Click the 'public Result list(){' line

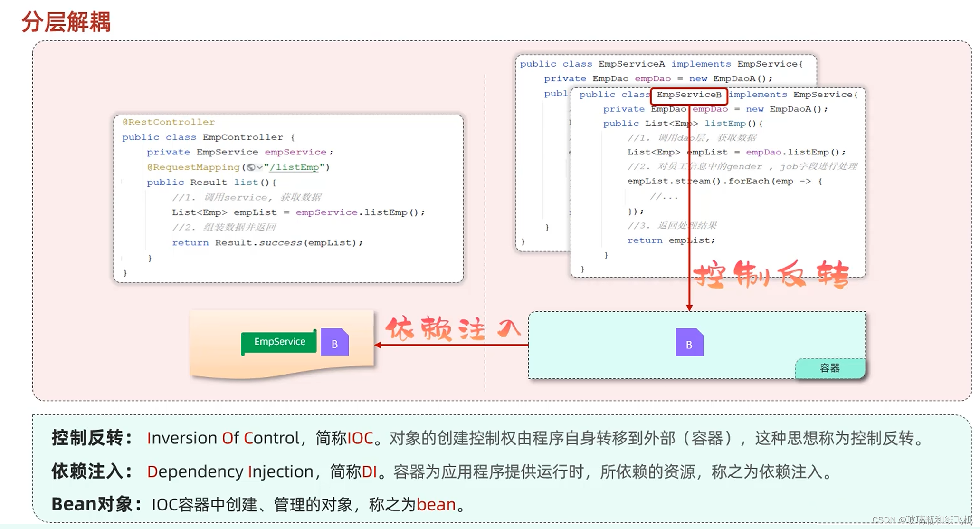tap(211, 183)
